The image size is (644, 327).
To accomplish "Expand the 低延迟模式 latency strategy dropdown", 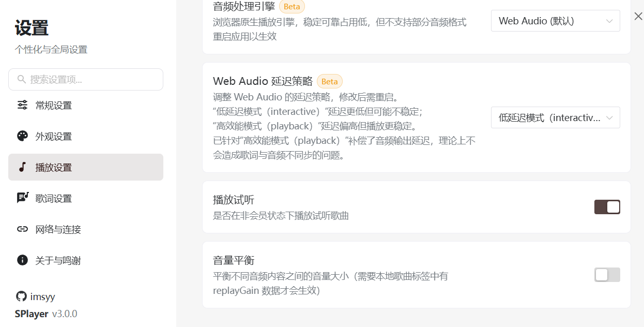I will [555, 118].
